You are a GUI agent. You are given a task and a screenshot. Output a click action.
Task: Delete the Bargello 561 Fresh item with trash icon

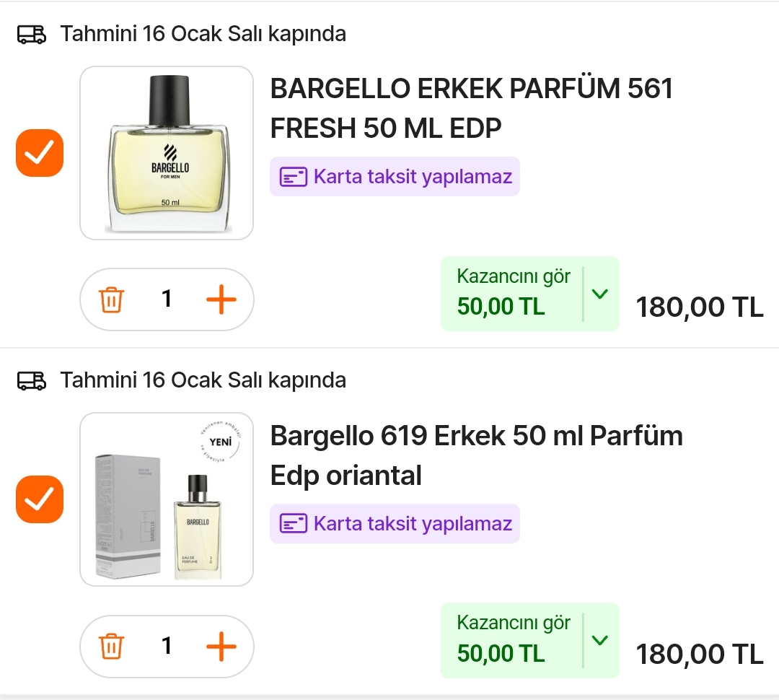(x=112, y=299)
